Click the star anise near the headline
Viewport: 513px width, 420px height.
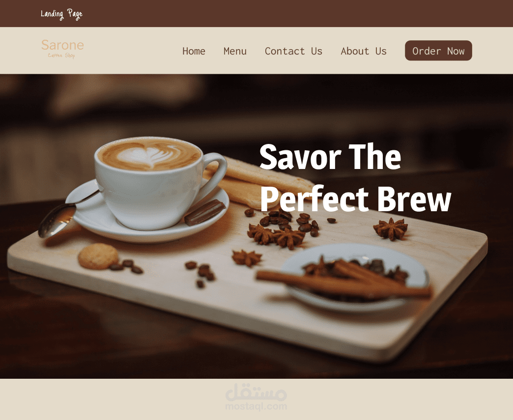[x=391, y=229]
